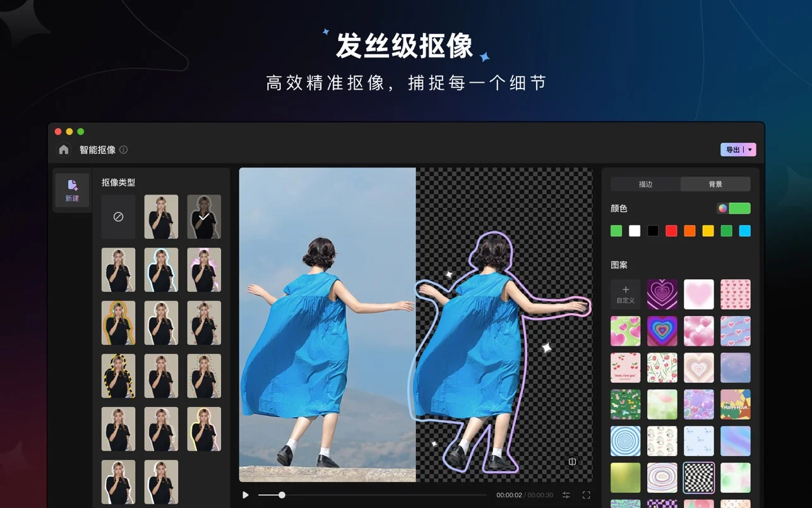Select the red color swatch
Screen dimensions: 812x508
pos(671,231)
